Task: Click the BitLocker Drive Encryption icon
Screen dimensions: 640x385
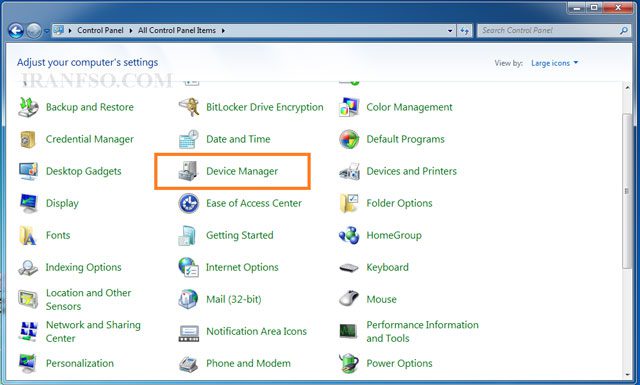Action: click(189, 107)
